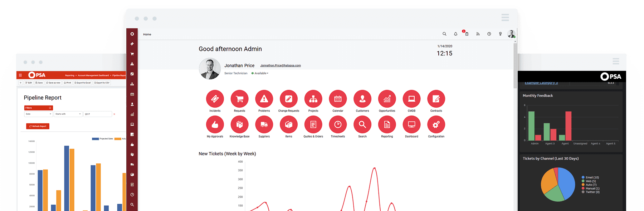Open the Reporting document icon

click(x=387, y=124)
